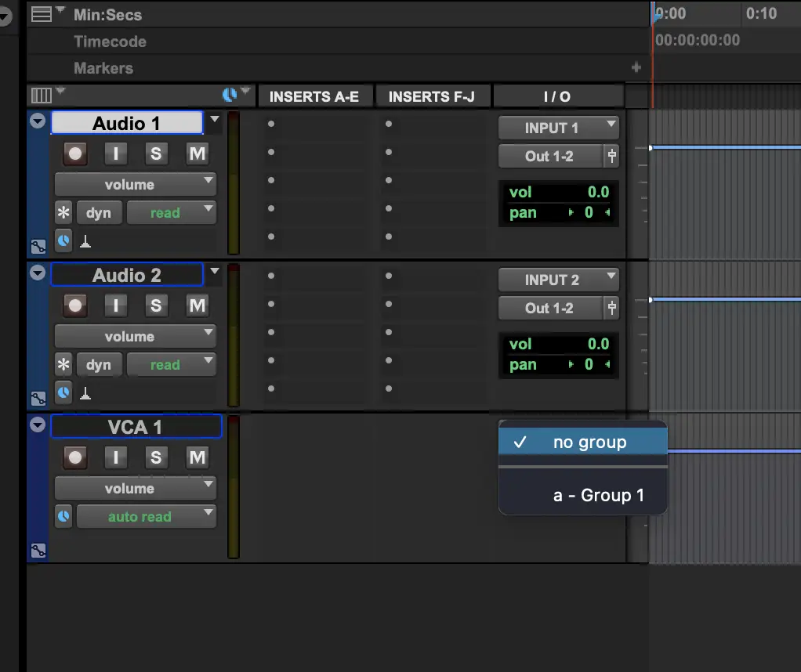The height and width of the screenshot is (672, 801).
Task: Click the Audio 1 vol value field
Action: coord(558,193)
